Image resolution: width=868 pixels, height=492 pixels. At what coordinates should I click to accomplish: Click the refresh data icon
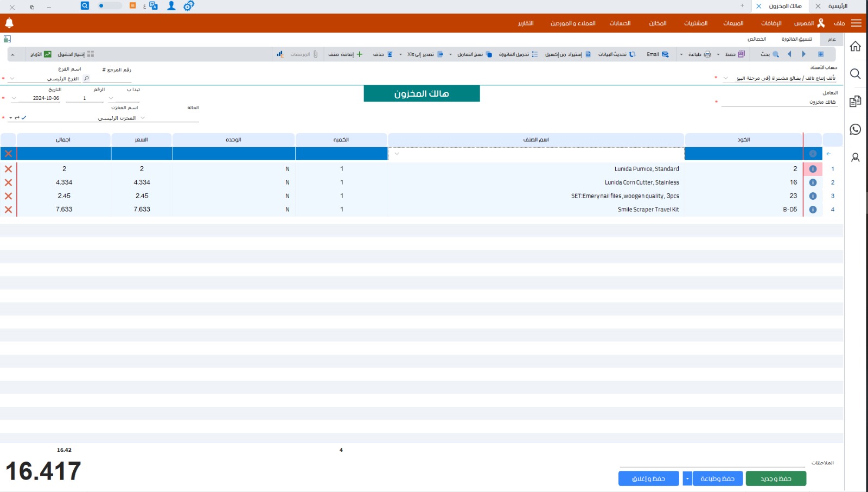coord(632,54)
